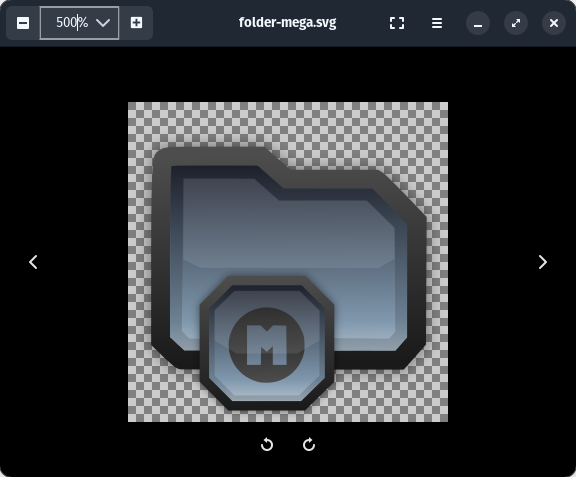Click the letter M inside the dark circle
The height and width of the screenshot is (477, 576).
pyautogui.click(x=267, y=345)
